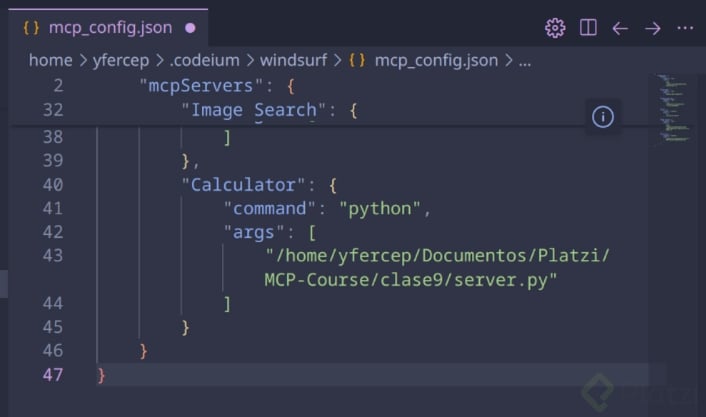Expand the "windsurf" breadcrumb folder
This screenshot has width=706, height=417.
(x=294, y=61)
